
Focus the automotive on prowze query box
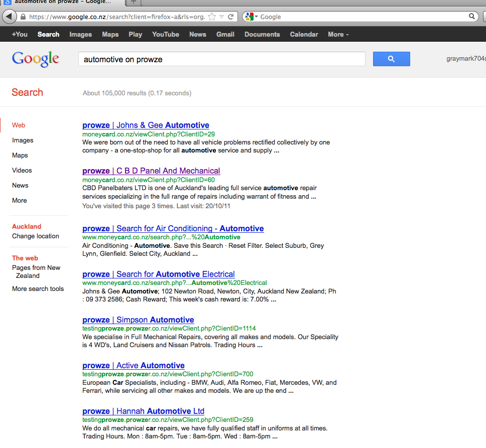221,59
